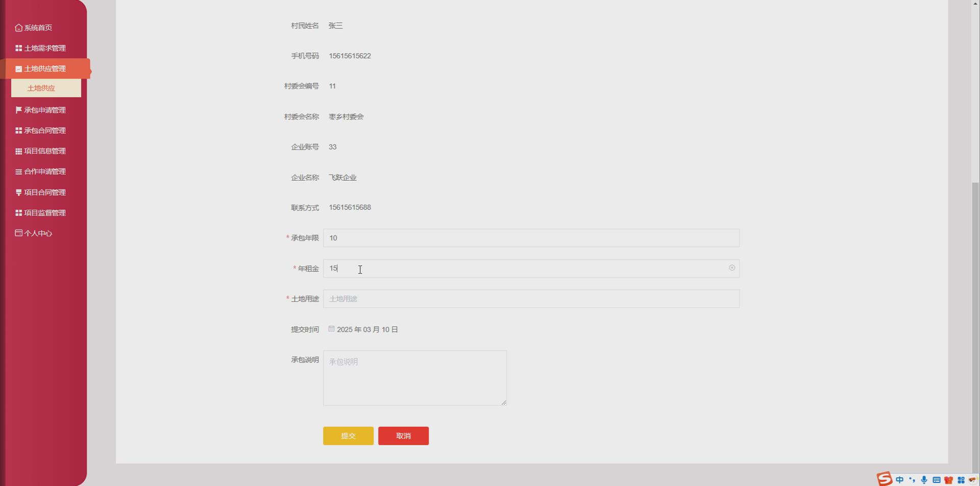
Task: Open the soft keyboard icon in IME bar
Action: pyautogui.click(x=937, y=480)
